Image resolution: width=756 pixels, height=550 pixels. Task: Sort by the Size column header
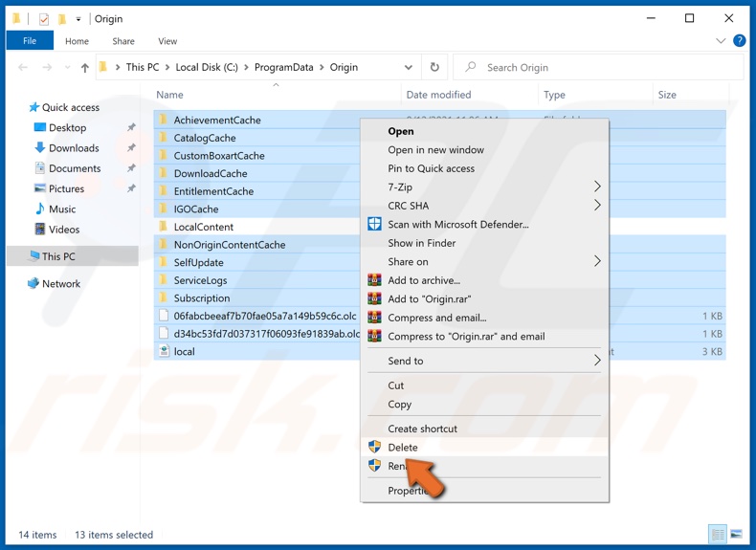667,95
